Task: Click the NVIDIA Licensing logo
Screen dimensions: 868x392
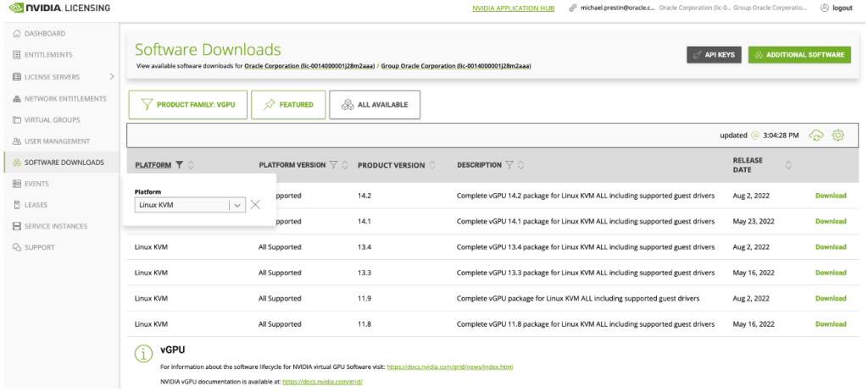Action: pyautogui.click(x=60, y=8)
